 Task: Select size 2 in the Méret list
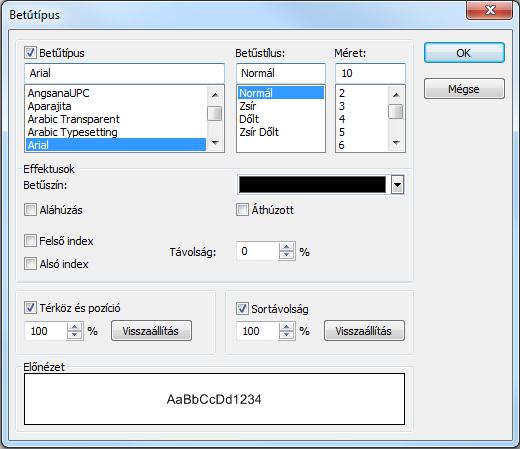tap(362, 93)
